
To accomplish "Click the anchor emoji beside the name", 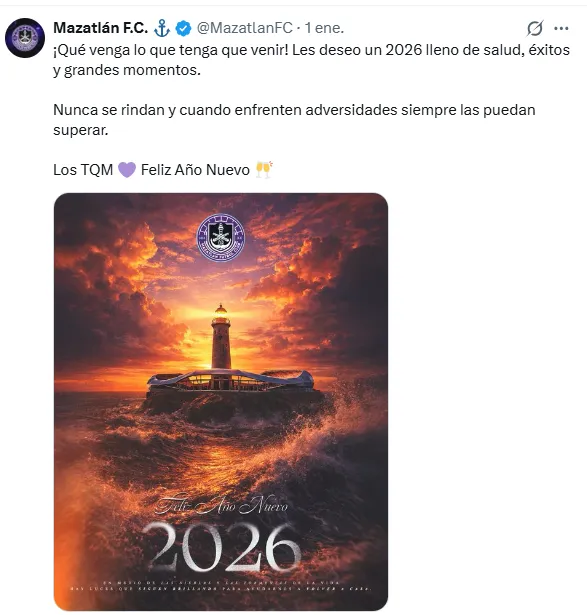I will [x=162, y=28].
